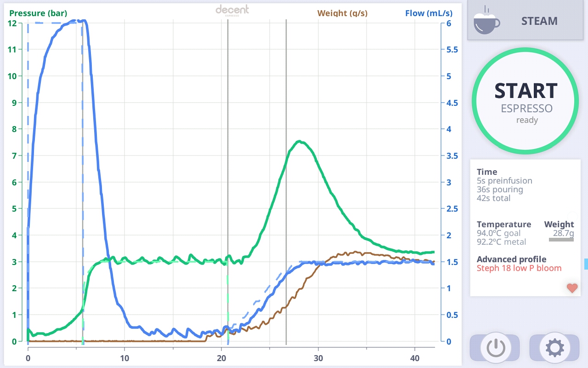The height and width of the screenshot is (368, 588).
Task: Click the step marker line near 26 seconds
Action: pos(286,182)
